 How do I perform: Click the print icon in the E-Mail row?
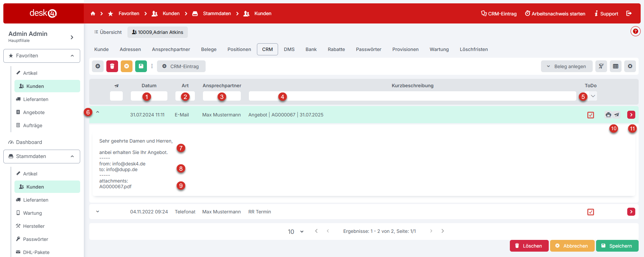pyautogui.click(x=608, y=115)
